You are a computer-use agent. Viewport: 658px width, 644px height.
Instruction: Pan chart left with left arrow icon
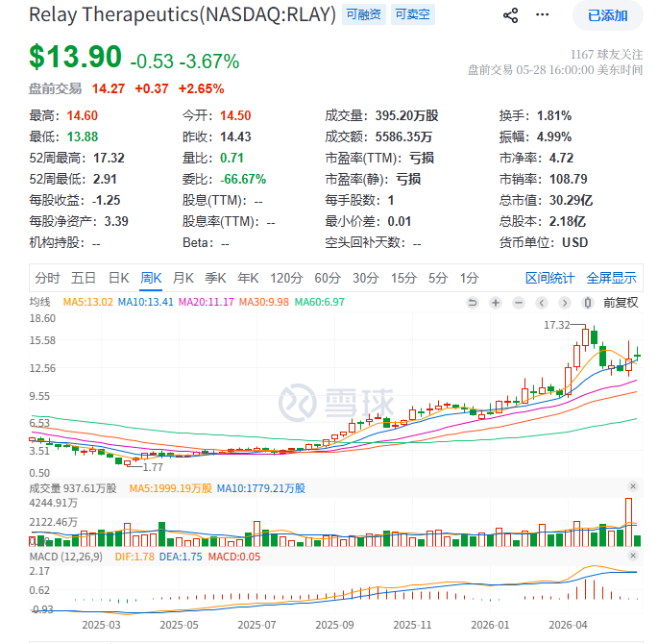click(x=542, y=303)
